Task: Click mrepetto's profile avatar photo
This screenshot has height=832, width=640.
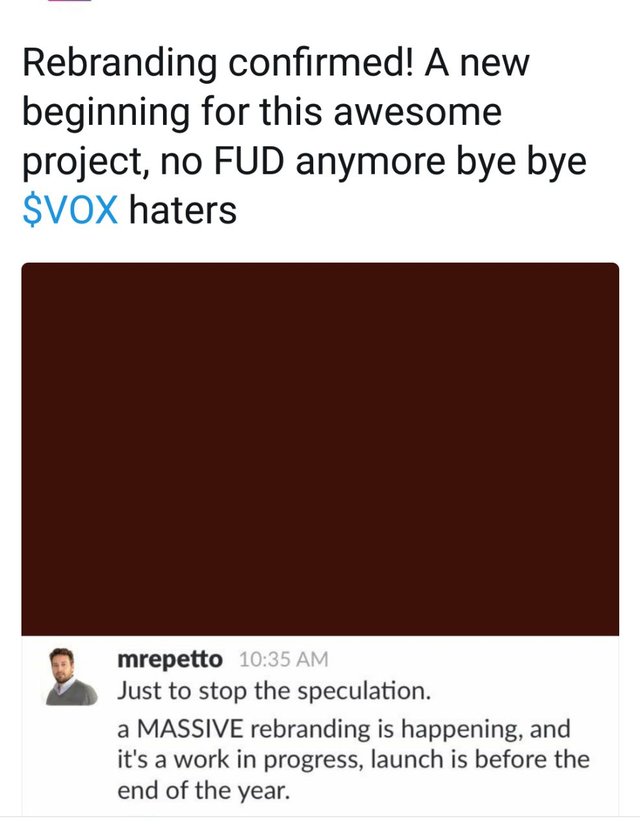Action: 73,675
